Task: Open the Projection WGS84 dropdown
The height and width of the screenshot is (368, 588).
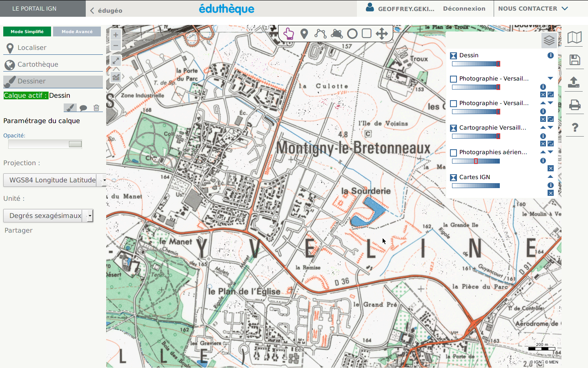Action: coord(104,180)
